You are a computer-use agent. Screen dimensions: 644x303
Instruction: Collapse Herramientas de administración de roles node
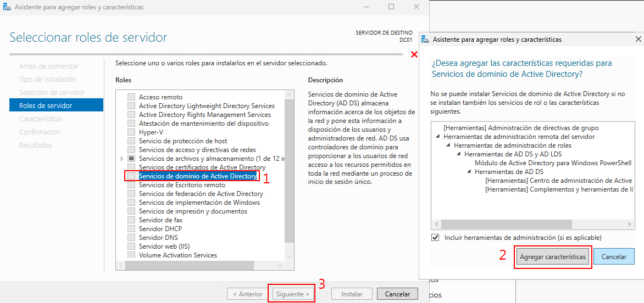[x=448, y=145]
